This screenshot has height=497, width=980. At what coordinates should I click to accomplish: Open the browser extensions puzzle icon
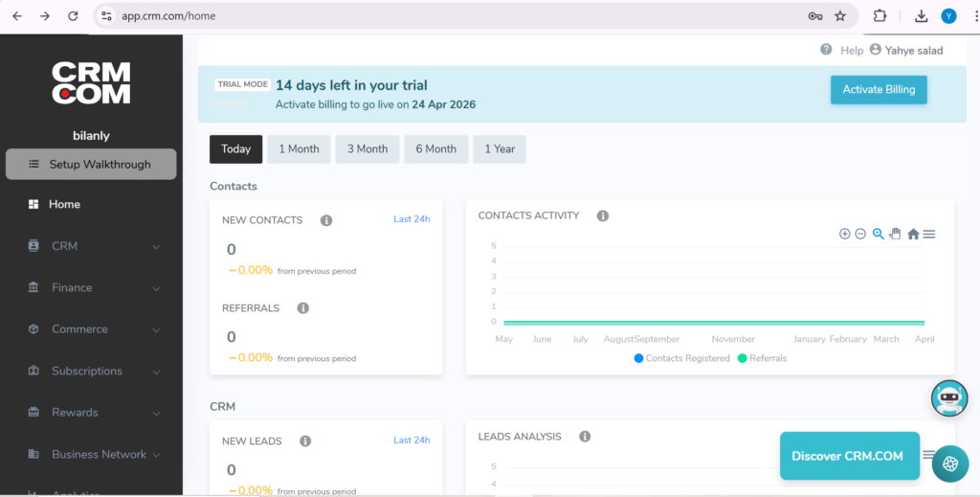click(x=880, y=16)
